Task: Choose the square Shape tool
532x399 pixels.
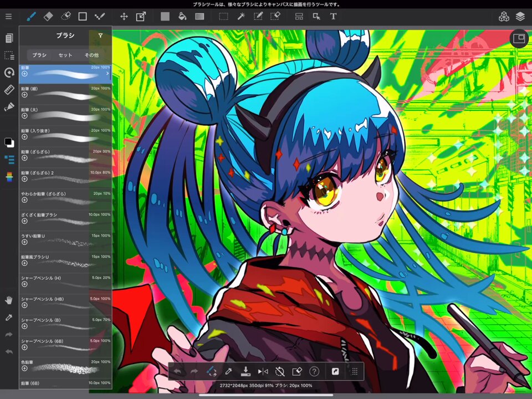Action: (x=83, y=16)
